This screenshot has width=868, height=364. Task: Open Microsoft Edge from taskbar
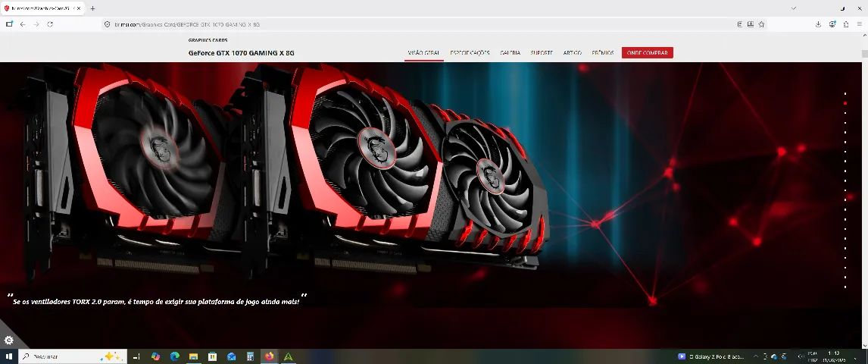[x=174, y=357]
